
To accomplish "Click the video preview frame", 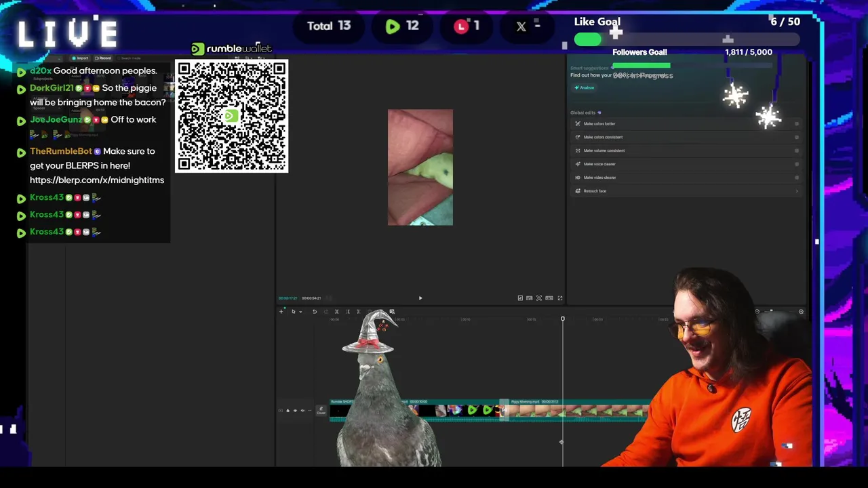I will coord(420,167).
